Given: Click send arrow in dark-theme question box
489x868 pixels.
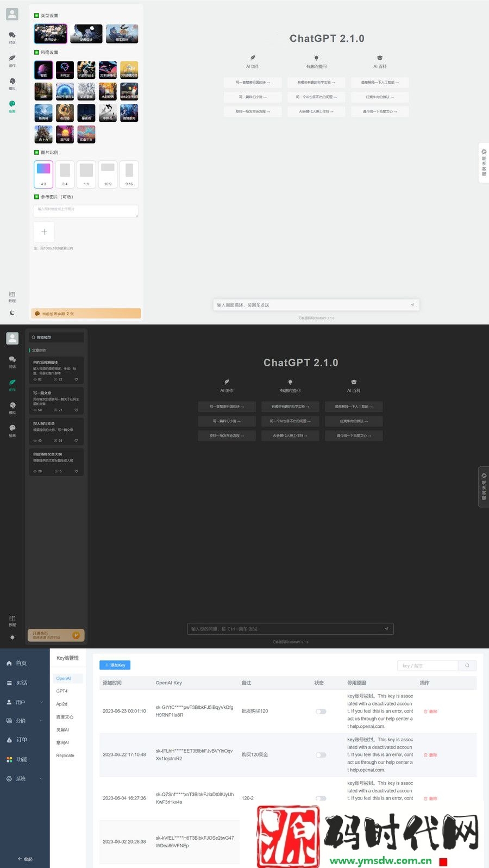Looking at the screenshot, I should [386, 629].
